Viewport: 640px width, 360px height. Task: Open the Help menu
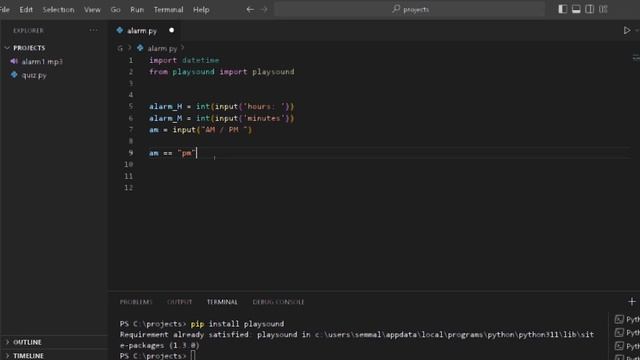201,9
